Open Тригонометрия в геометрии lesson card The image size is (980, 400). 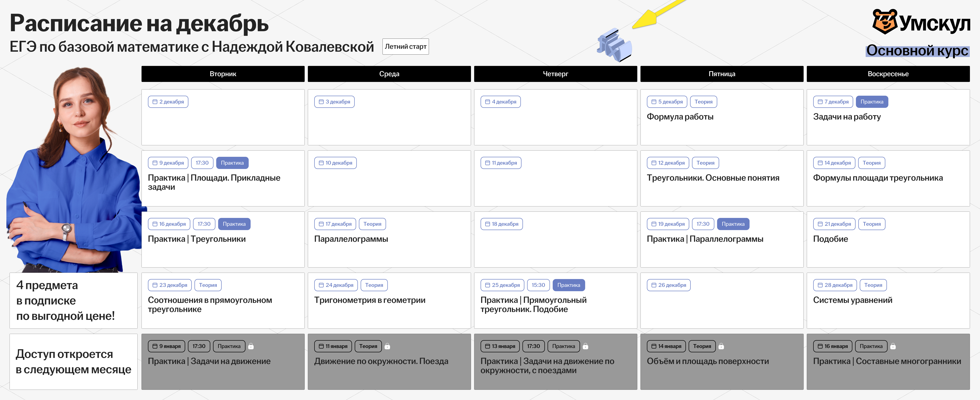(369, 300)
